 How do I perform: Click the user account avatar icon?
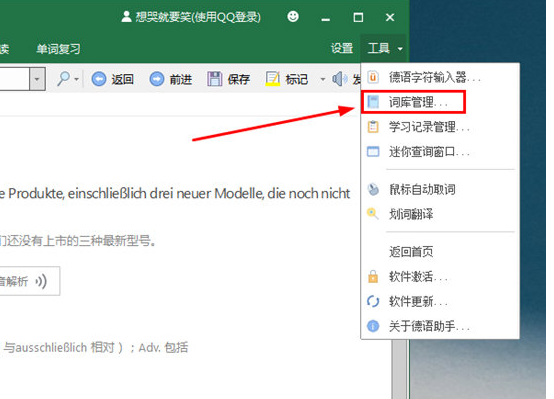pyautogui.click(x=126, y=17)
